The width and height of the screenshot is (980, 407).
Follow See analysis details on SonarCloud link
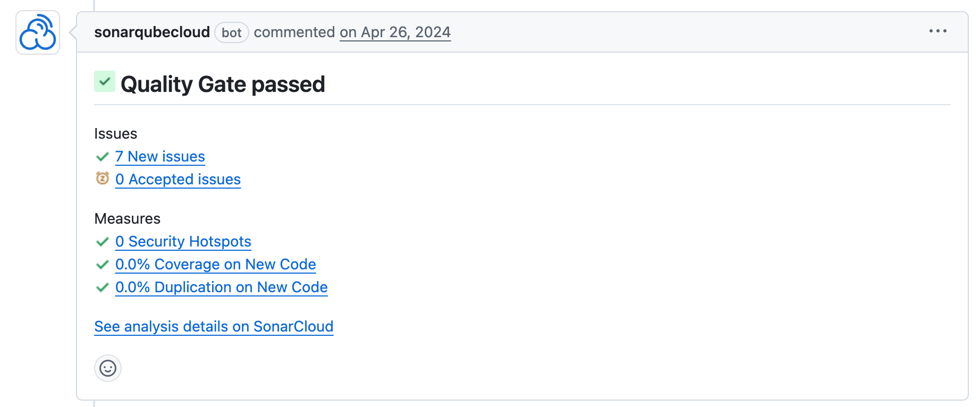pos(214,326)
